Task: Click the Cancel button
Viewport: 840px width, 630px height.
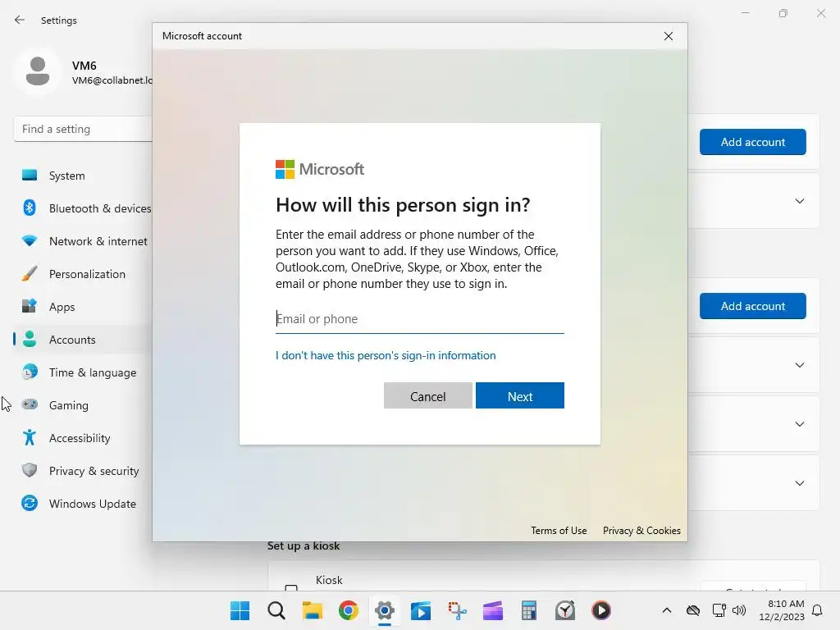Action: 427,396
